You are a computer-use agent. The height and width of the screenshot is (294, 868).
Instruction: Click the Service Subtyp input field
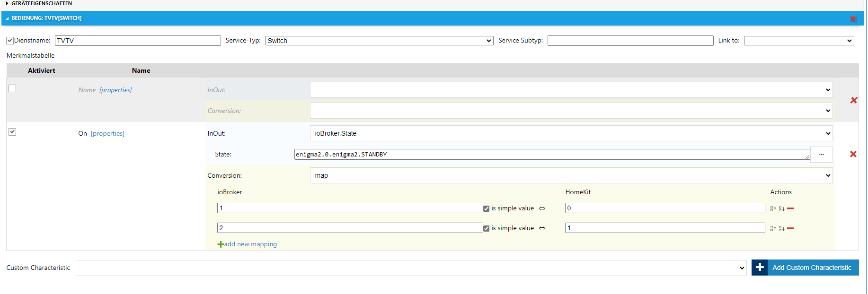coord(630,41)
